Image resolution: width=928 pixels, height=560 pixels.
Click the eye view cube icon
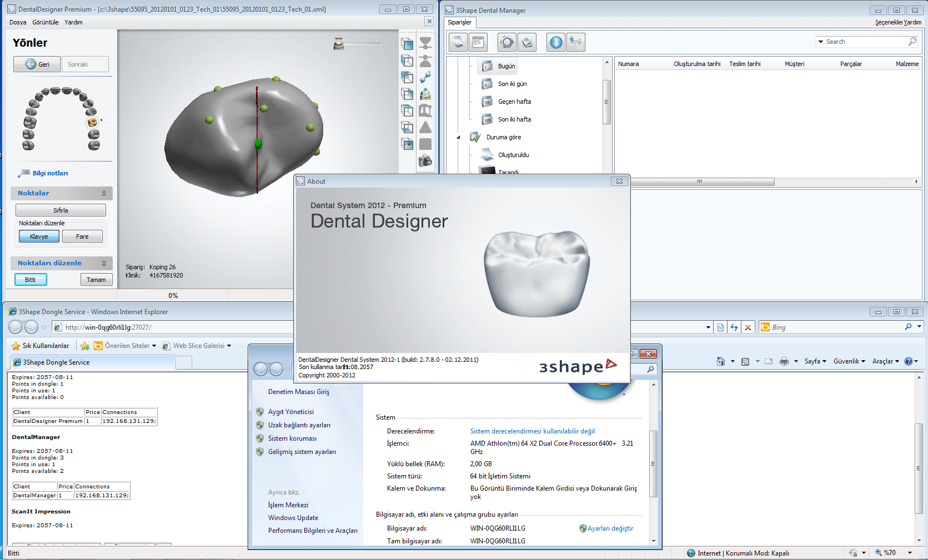[x=407, y=144]
